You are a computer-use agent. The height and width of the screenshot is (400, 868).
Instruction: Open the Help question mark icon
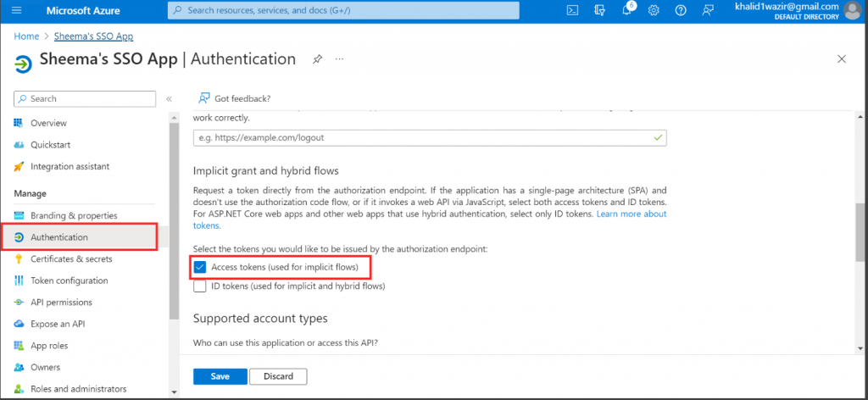point(681,10)
